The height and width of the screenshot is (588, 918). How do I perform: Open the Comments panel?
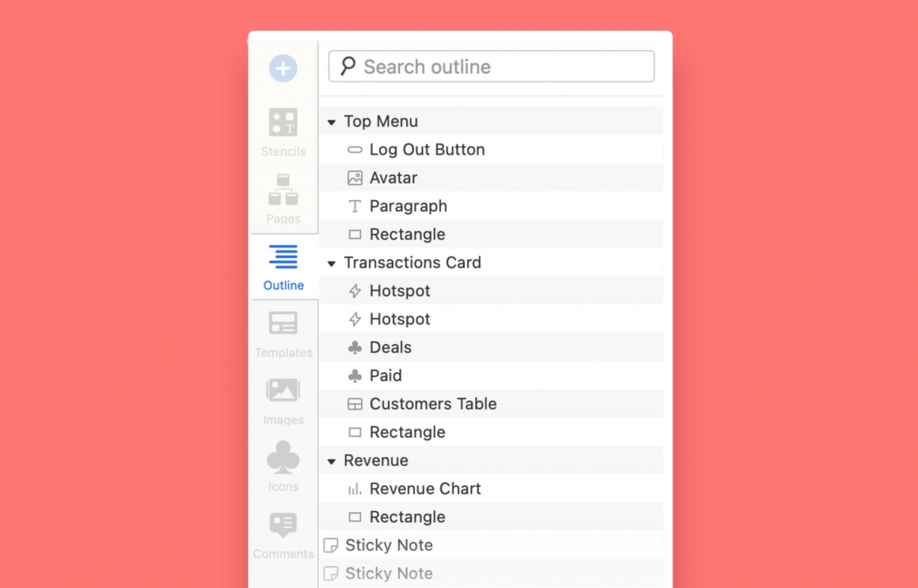pos(283,536)
